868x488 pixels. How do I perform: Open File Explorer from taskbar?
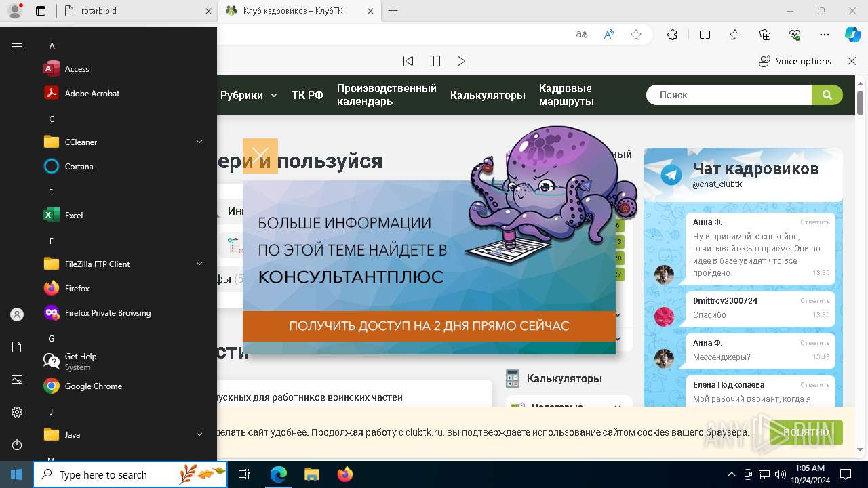(311, 474)
